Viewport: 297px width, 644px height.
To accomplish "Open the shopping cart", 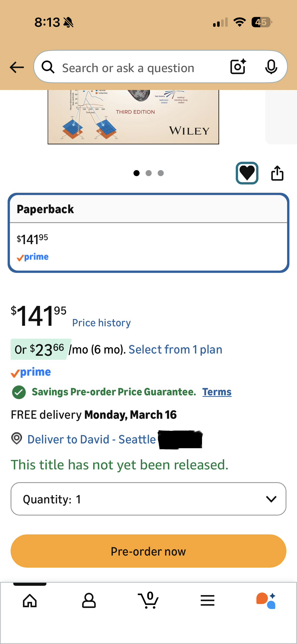I will click(x=148, y=601).
